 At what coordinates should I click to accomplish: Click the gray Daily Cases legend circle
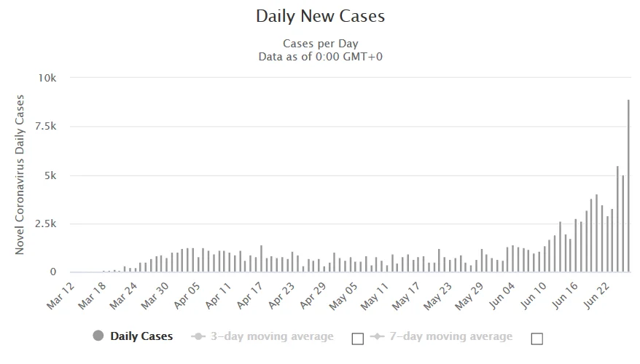click(98, 336)
